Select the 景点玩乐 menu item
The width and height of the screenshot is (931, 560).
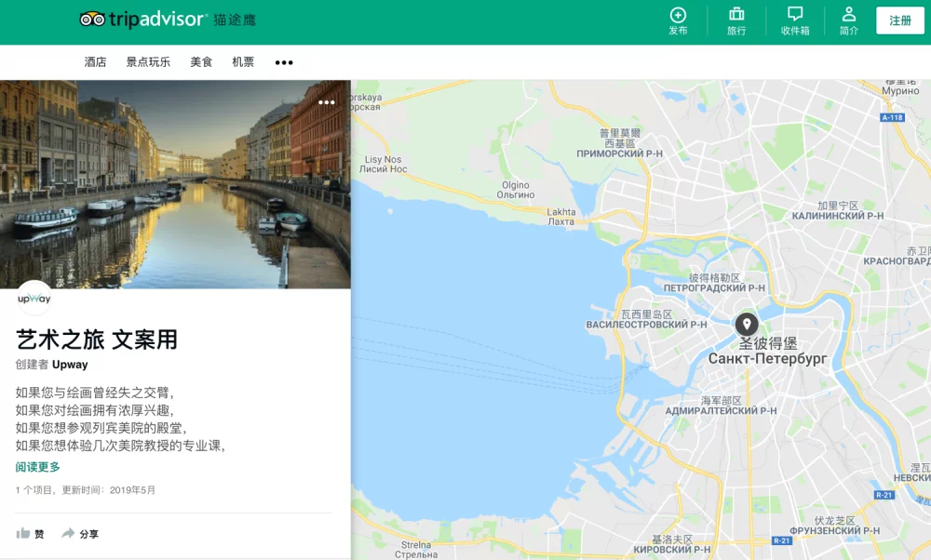148,61
